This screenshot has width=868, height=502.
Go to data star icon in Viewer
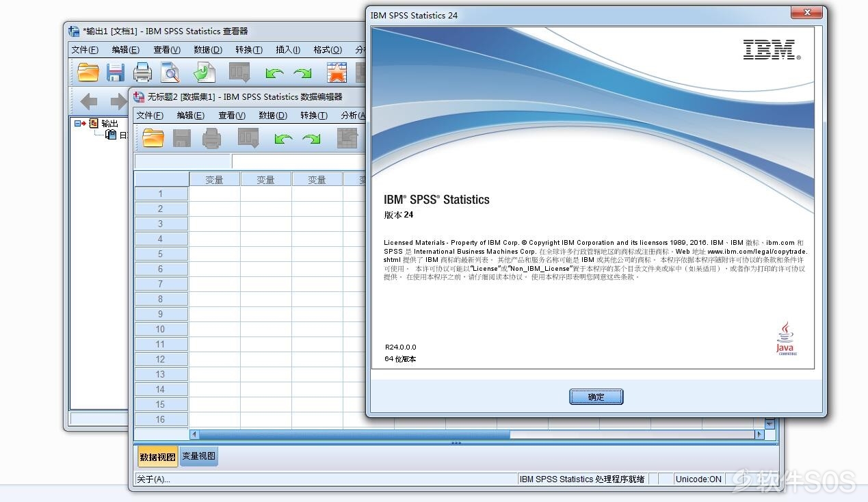[x=337, y=72]
